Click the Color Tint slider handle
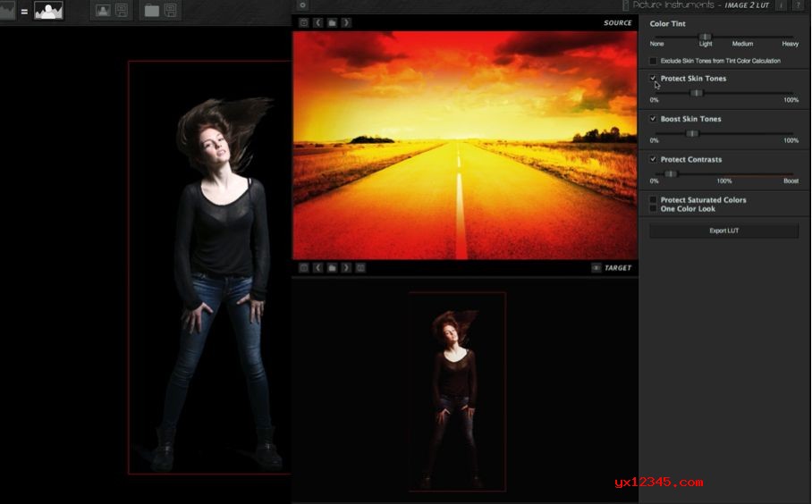Screen dimensions: 812x504 coord(706,37)
